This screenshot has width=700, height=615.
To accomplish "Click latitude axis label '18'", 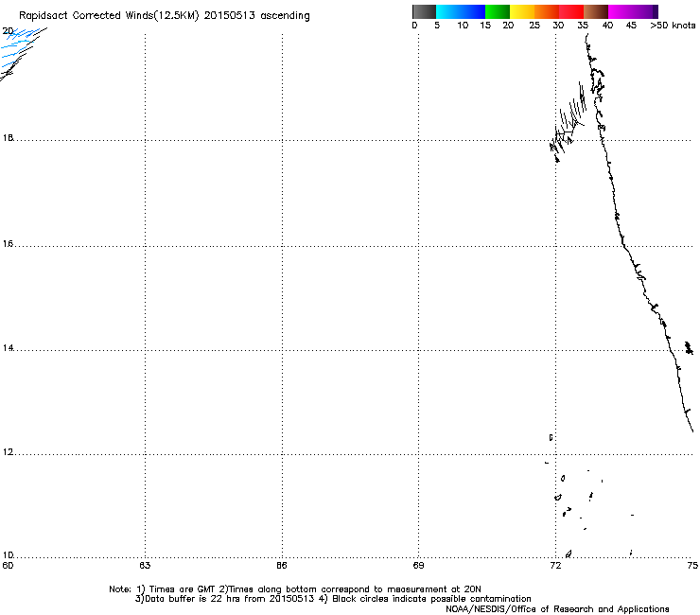I will click(x=8, y=137).
